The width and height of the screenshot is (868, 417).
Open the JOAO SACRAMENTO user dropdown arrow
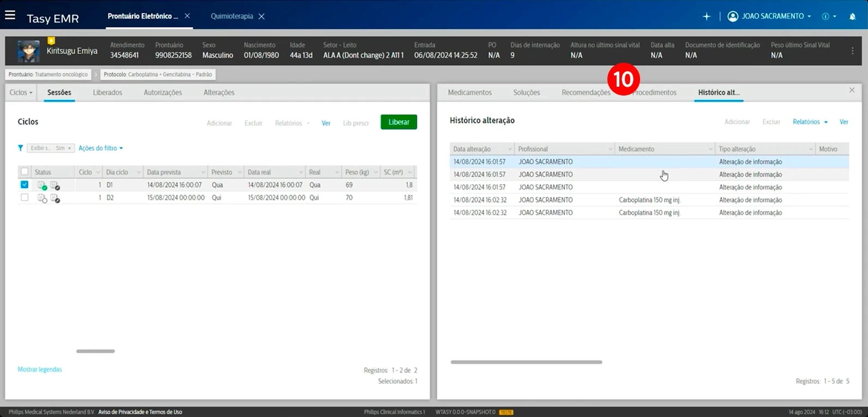coord(809,16)
